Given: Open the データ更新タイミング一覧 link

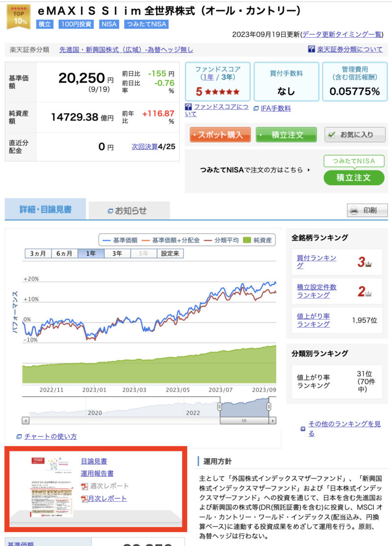Looking at the screenshot, I should tap(342, 34).
